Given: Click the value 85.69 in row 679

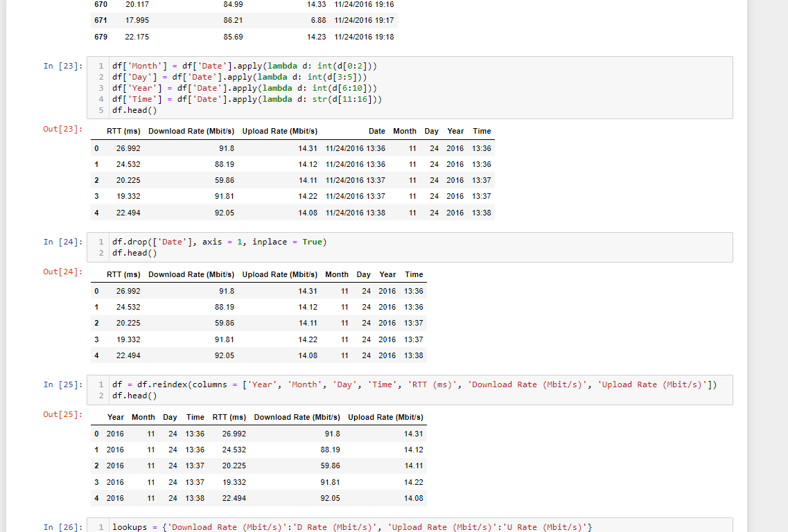Looking at the screenshot, I should click(233, 37).
